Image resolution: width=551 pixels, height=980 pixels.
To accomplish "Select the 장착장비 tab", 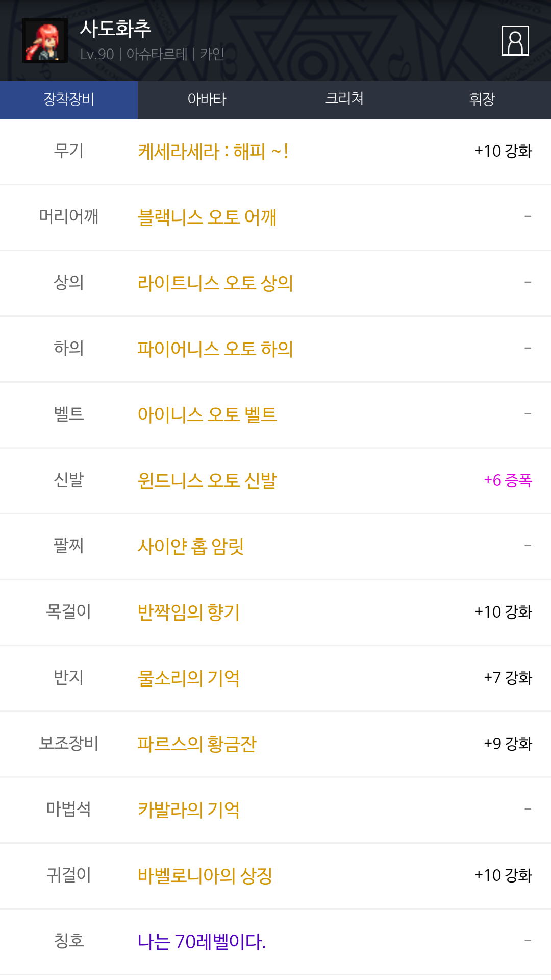I will [69, 100].
